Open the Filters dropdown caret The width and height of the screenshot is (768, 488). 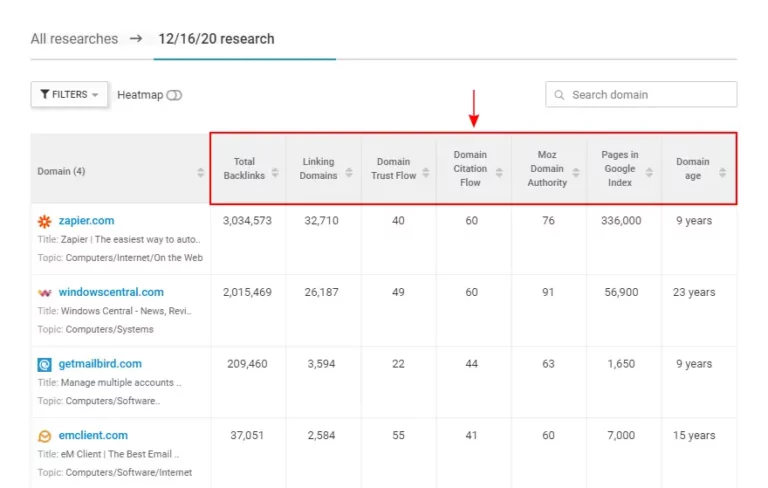point(95,95)
